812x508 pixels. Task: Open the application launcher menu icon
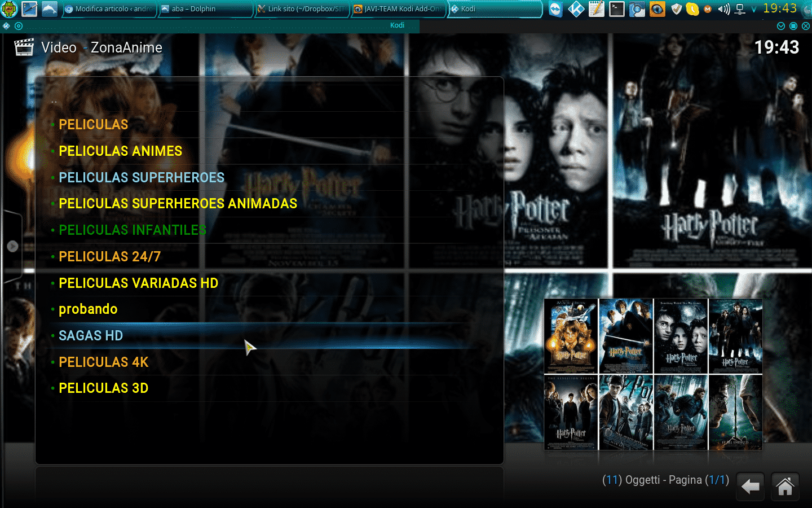tap(10, 9)
